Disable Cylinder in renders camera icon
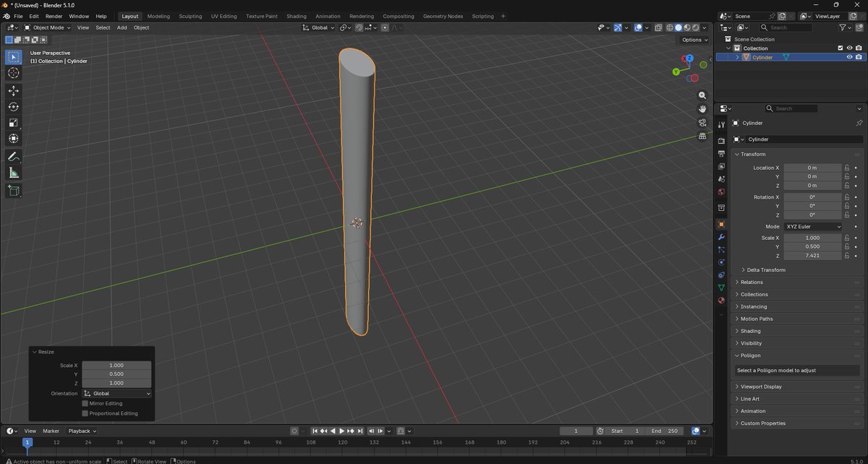This screenshot has height=464, width=868. 859,57
